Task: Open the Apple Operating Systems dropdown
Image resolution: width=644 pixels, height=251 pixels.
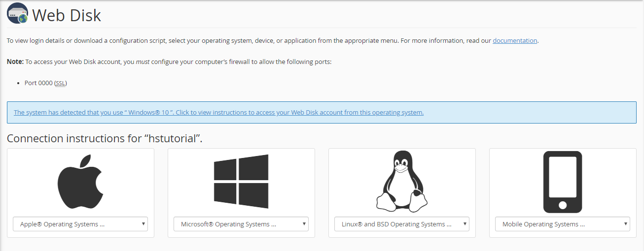Action: pyautogui.click(x=80, y=224)
